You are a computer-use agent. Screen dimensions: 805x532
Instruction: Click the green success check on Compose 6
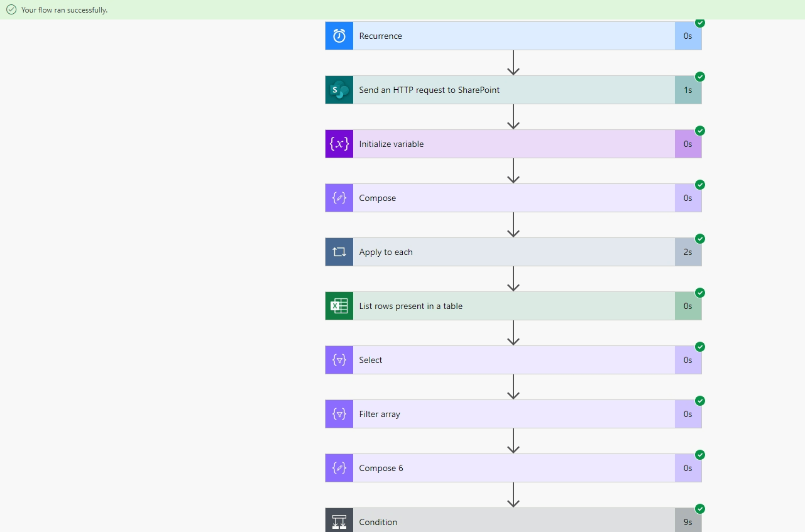click(x=700, y=455)
